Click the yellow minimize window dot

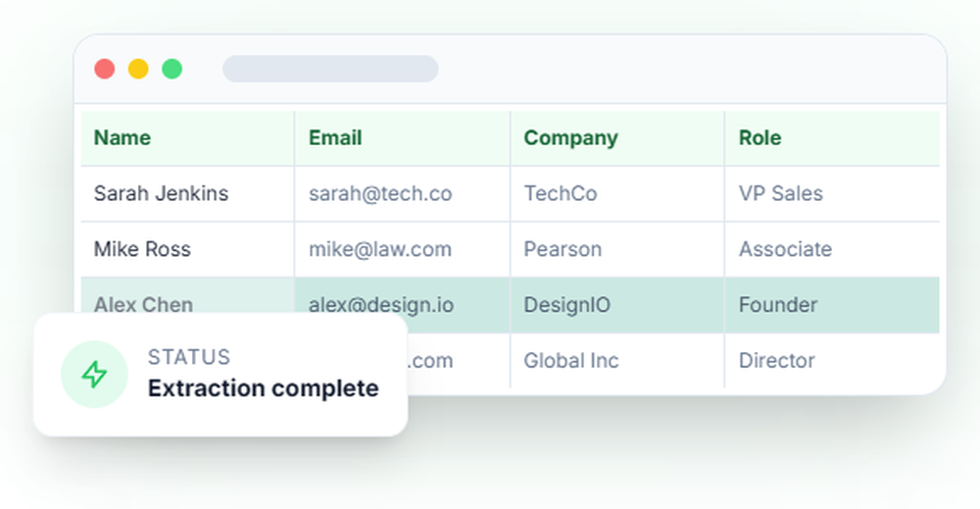(138, 69)
